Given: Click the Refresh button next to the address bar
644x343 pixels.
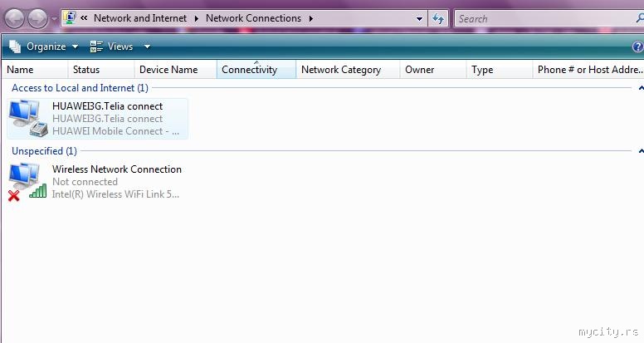Looking at the screenshot, I should point(438,19).
